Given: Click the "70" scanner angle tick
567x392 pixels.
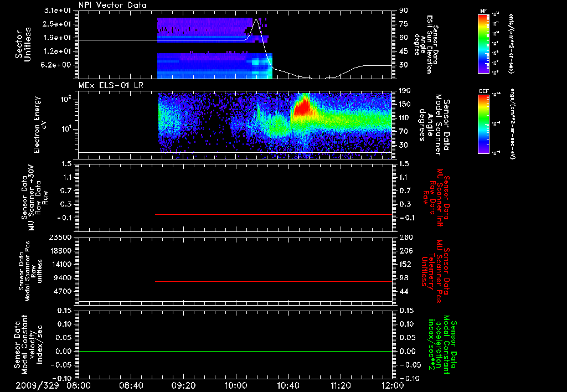Looking at the screenshot, I should [x=404, y=132].
